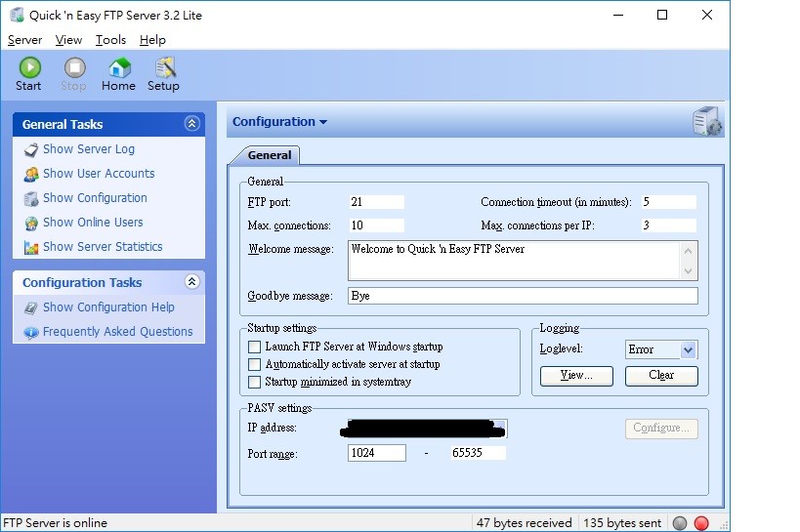800x532 pixels.
Task: Click the FTP port field showing 21
Action: pyautogui.click(x=376, y=202)
